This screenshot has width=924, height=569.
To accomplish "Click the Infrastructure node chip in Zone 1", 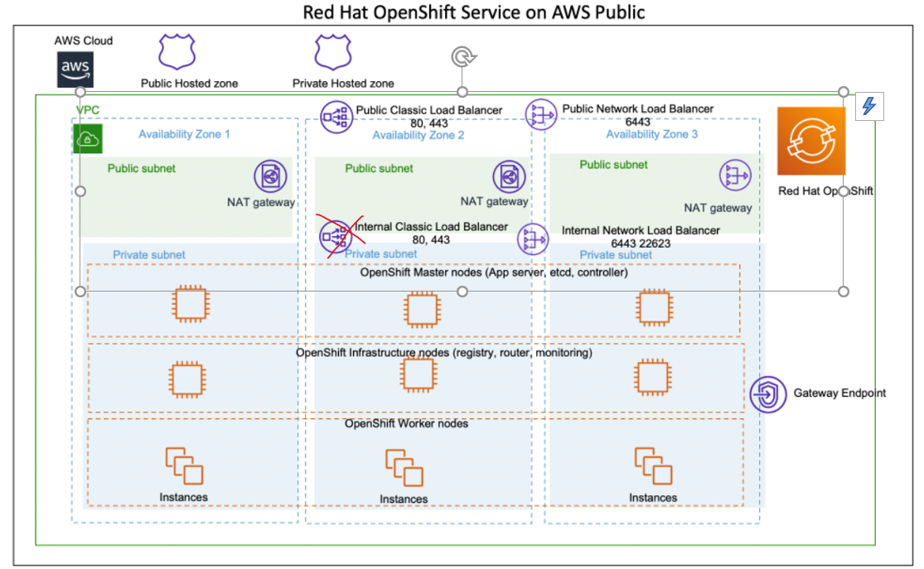I will tap(189, 378).
